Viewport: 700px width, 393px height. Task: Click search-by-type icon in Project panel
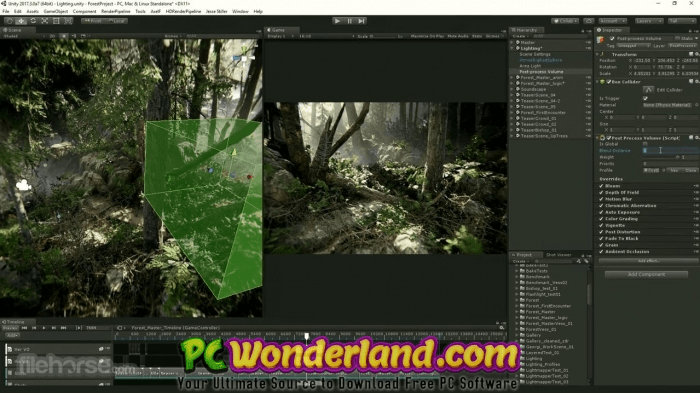[579, 261]
